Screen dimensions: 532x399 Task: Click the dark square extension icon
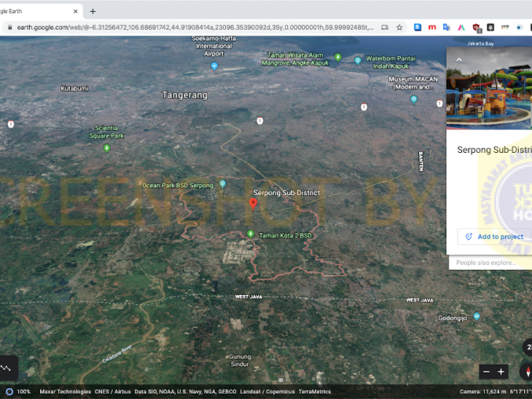point(490,27)
